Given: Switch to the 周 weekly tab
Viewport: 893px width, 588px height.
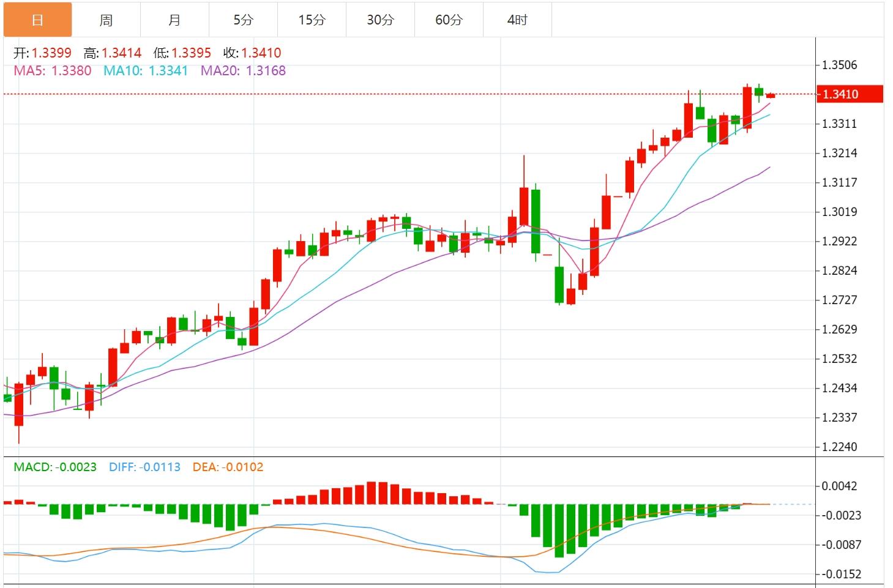Looking at the screenshot, I should click(106, 20).
